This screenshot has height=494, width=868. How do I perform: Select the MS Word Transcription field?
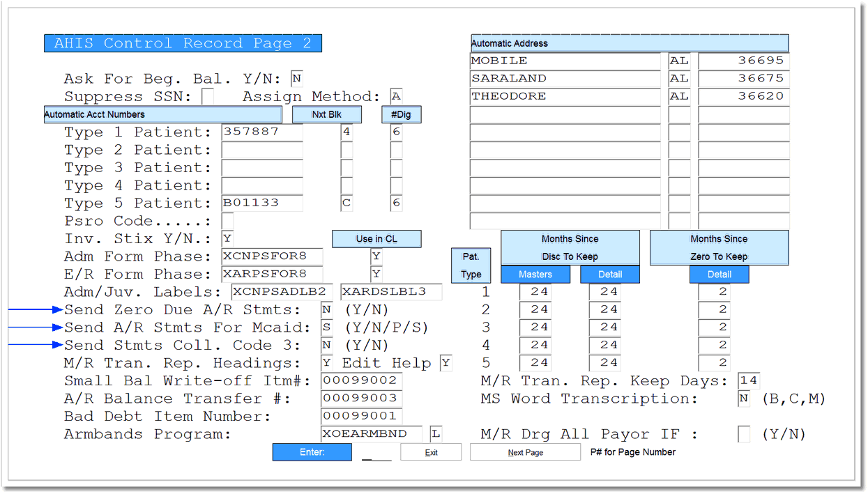744,399
